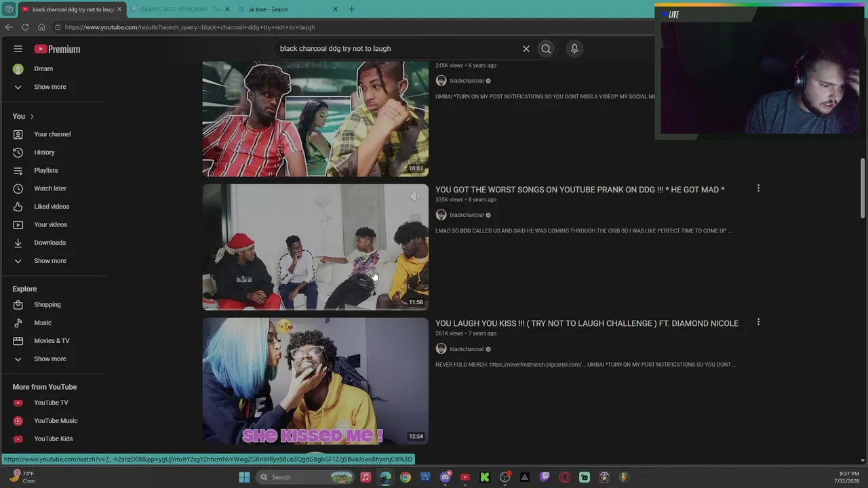Open options menu for YOU LAUGH YOU KISS video
Viewport: 868px width, 488px height.
758,323
